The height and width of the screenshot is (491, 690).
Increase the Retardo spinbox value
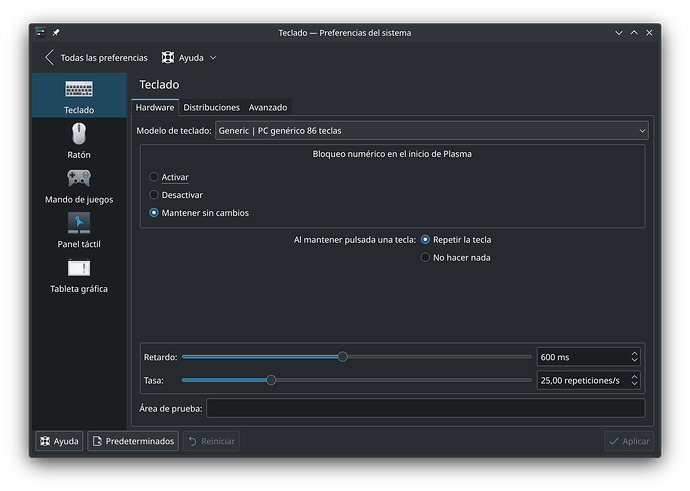[x=635, y=353]
